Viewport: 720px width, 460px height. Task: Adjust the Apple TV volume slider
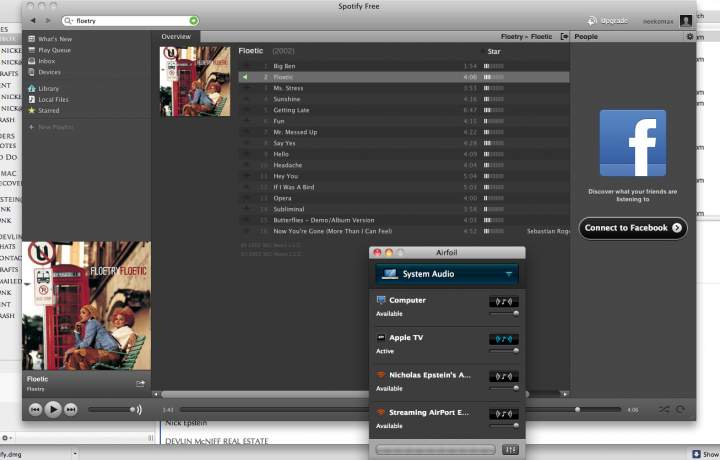[x=504, y=351]
